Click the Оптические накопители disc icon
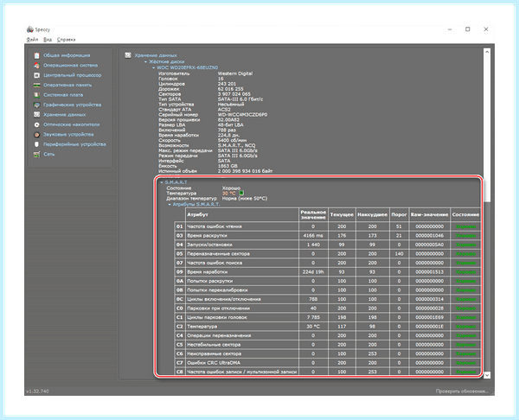This screenshot has height=420, width=519. click(36, 124)
